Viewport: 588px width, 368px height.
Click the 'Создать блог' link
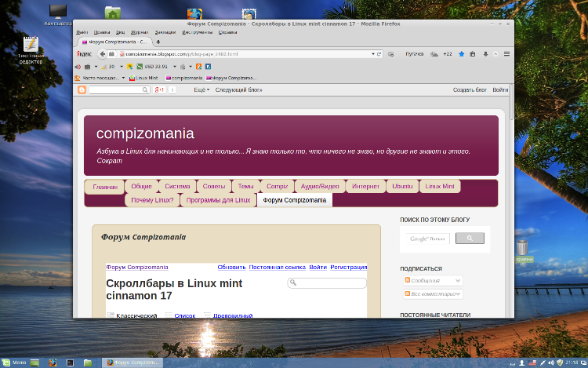[470, 90]
